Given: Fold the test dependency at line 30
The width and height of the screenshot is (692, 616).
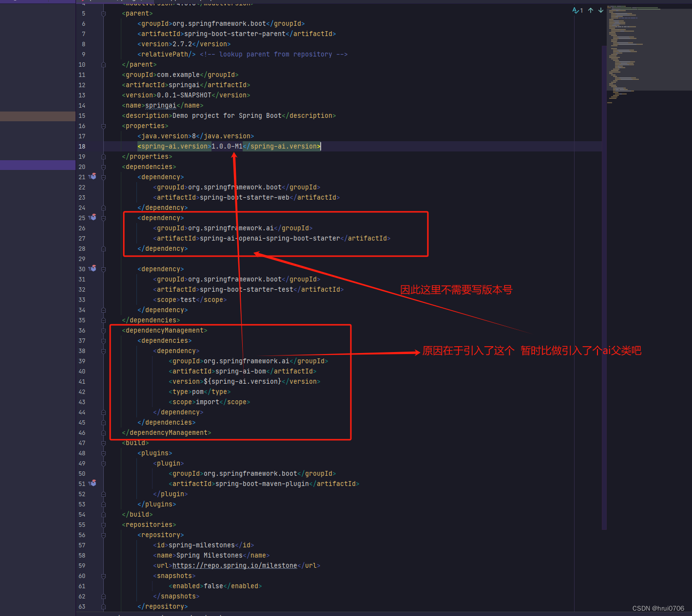Looking at the screenshot, I should (103, 269).
